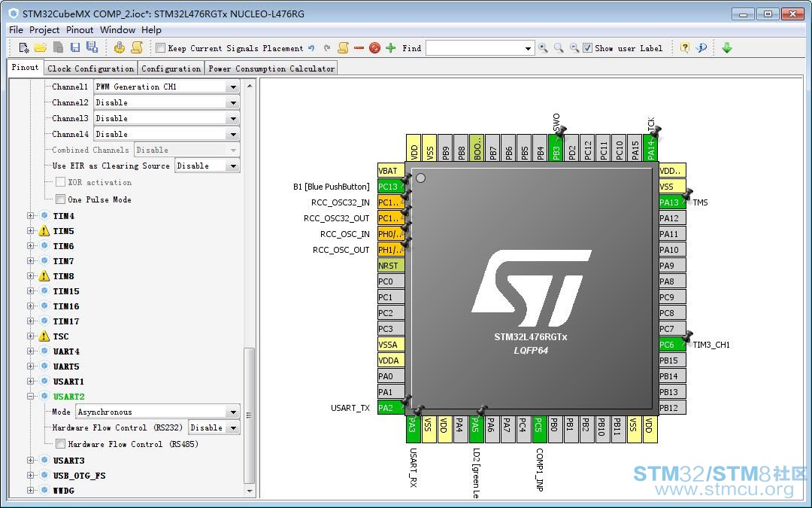Click the zoom out magnifier icon
This screenshot has height=508, width=812.
point(574,48)
